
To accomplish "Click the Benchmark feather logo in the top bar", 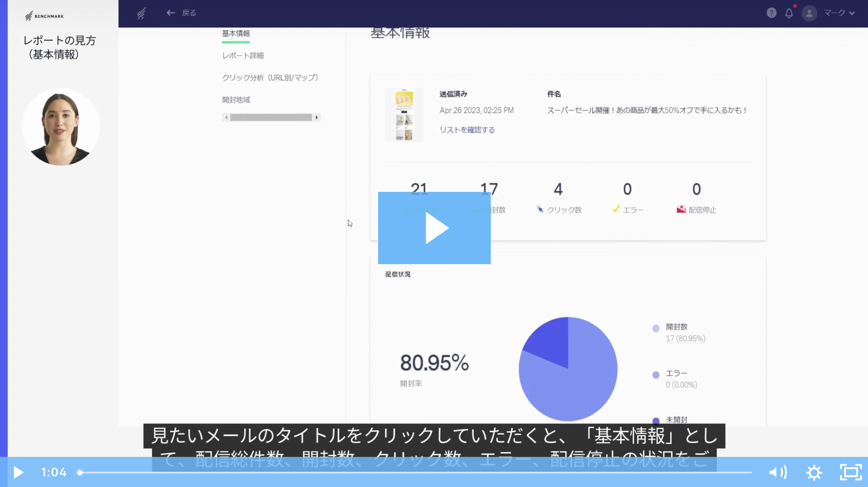I will [x=141, y=13].
